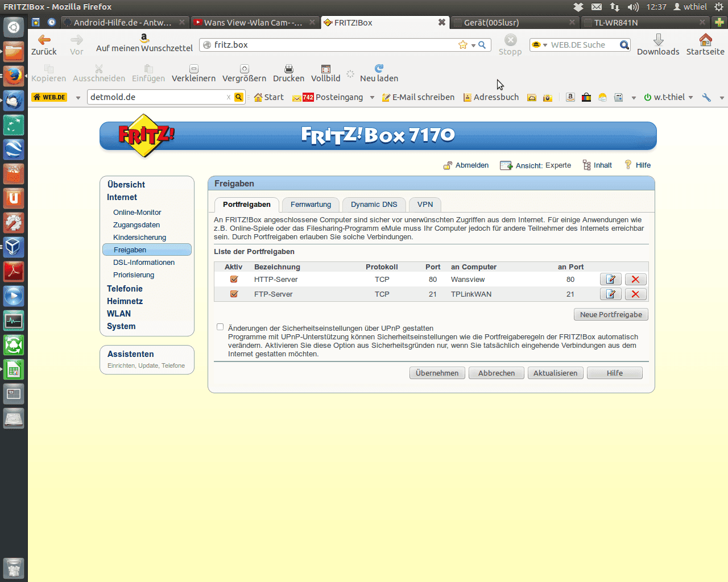The height and width of the screenshot is (582, 728).
Task: Select the Portfreigaben tab
Action: [x=246, y=205]
